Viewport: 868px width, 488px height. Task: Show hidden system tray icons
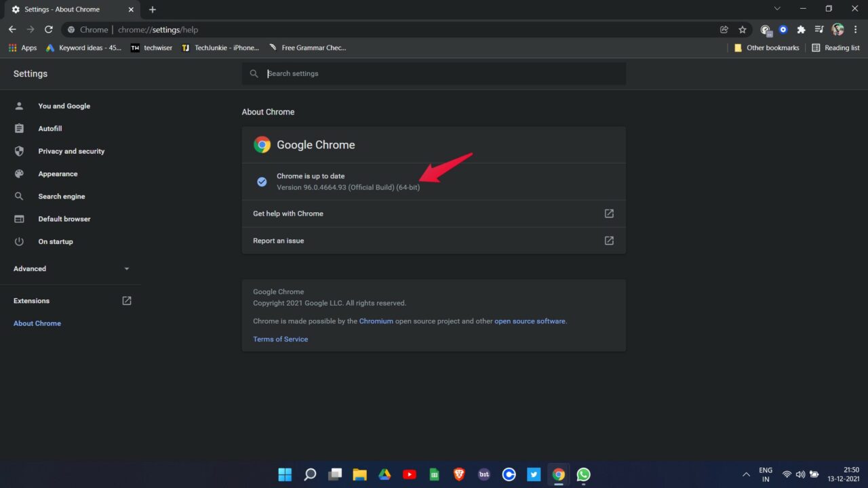coord(746,474)
